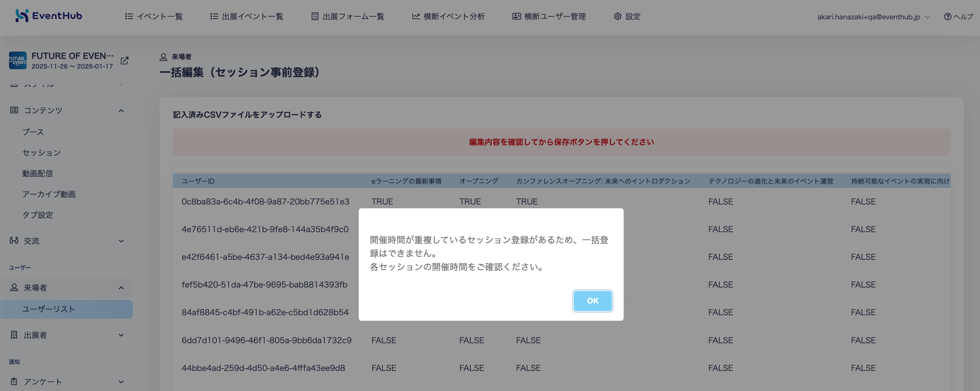The width and height of the screenshot is (980, 391).
Task: Click the 出展者 building icon
Action: [x=14, y=335]
